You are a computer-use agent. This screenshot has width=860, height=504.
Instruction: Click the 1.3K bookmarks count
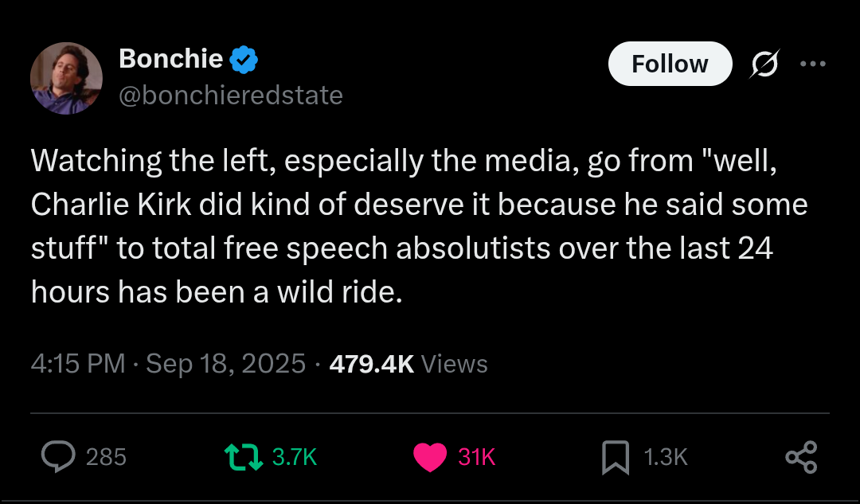[665, 457]
